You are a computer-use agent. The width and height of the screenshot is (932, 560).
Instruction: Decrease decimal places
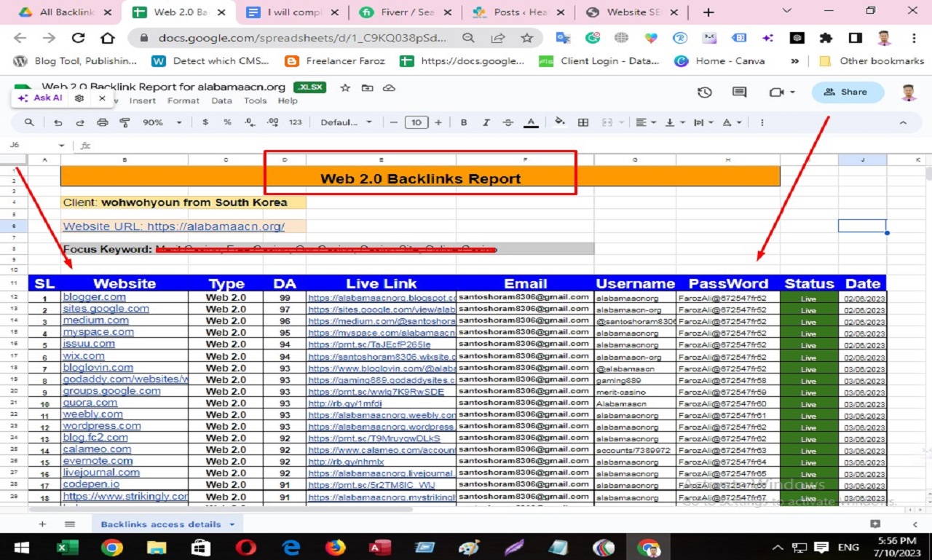250,122
